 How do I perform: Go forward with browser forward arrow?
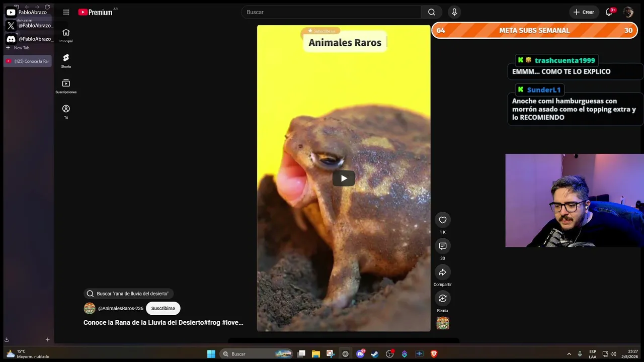[x=37, y=7]
